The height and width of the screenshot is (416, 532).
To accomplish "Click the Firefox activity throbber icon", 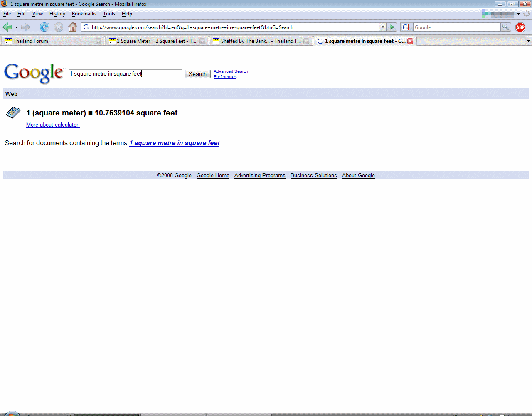I will point(527,14).
